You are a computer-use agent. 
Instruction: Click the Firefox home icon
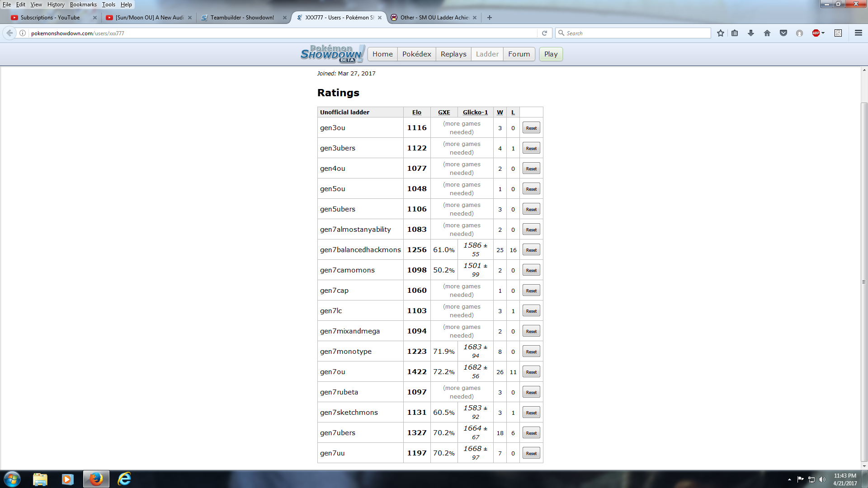pyautogui.click(x=767, y=33)
